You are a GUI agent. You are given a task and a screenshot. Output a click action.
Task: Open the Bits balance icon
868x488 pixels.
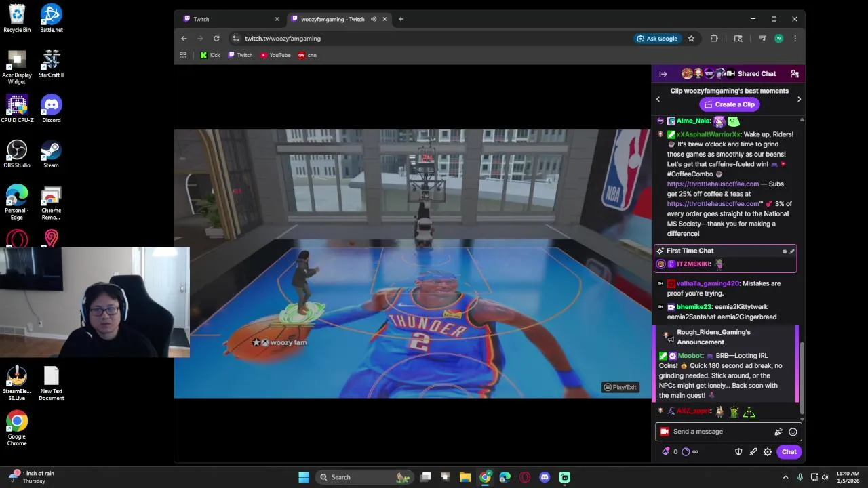666,452
